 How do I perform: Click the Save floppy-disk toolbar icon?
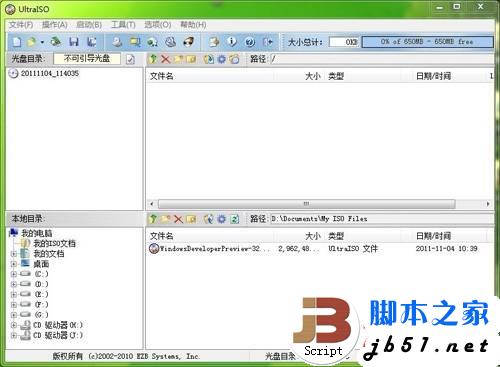pyautogui.click(x=74, y=42)
